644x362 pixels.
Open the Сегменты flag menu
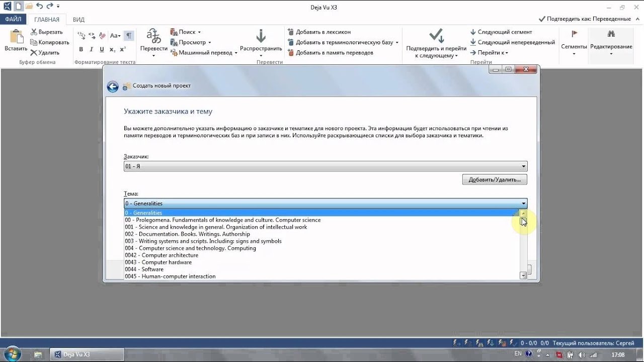click(x=574, y=42)
